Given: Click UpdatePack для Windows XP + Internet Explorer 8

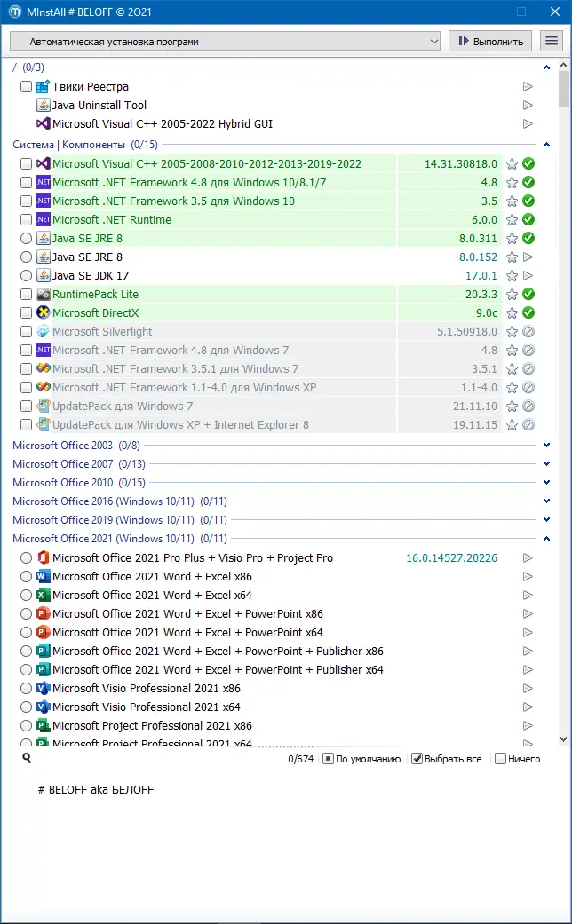Looking at the screenshot, I should click(x=180, y=425).
